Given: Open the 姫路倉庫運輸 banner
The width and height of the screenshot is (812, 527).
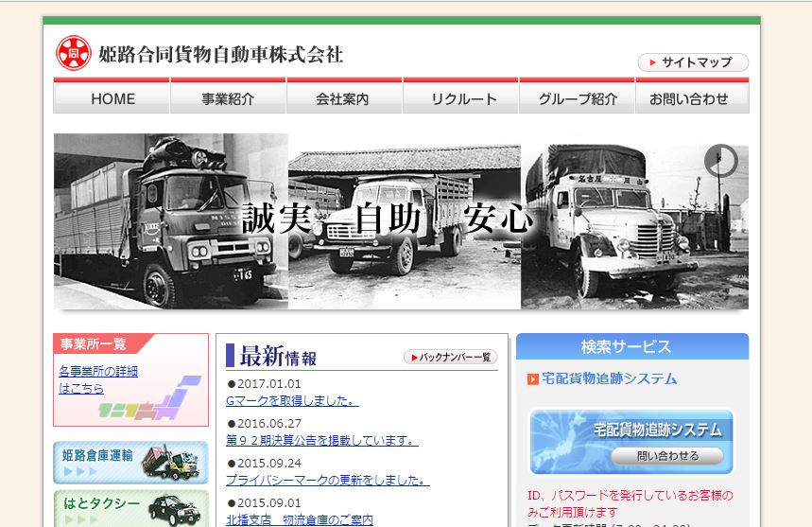Looking at the screenshot, I should tap(130, 462).
